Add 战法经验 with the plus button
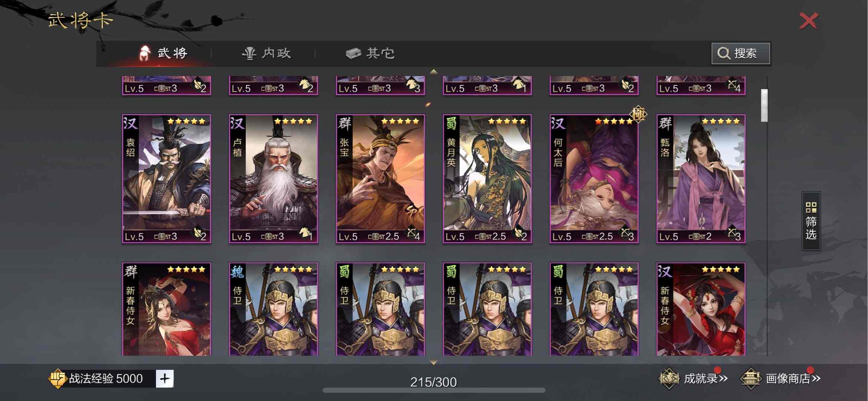This screenshot has height=401, width=868. (x=164, y=379)
